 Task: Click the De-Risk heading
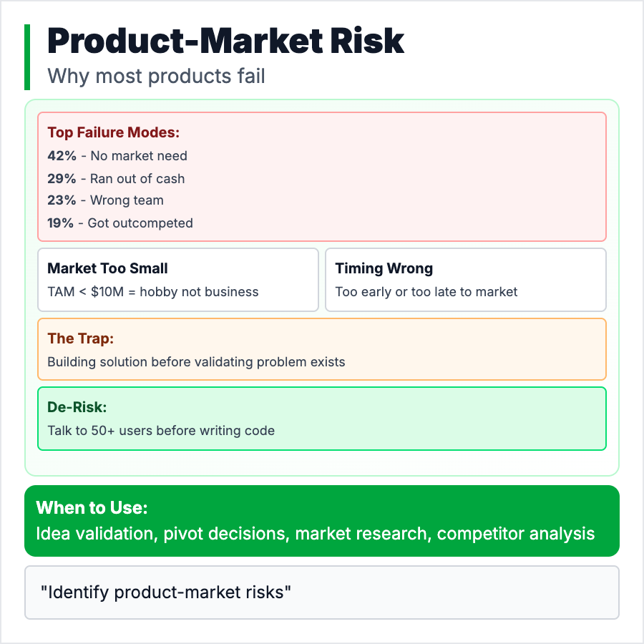click(x=76, y=407)
